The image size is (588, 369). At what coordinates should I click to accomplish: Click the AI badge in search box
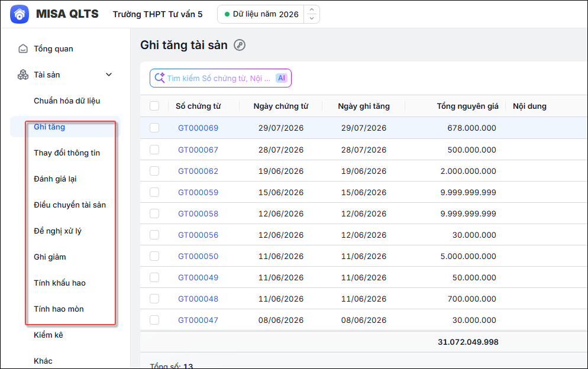pyautogui.click(x=281, y=78)
